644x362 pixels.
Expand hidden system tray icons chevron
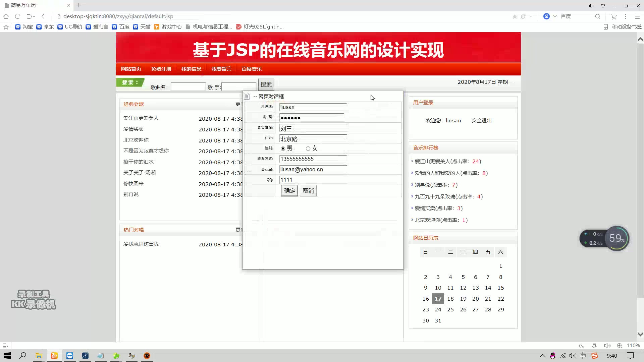(x=542, y=356)
